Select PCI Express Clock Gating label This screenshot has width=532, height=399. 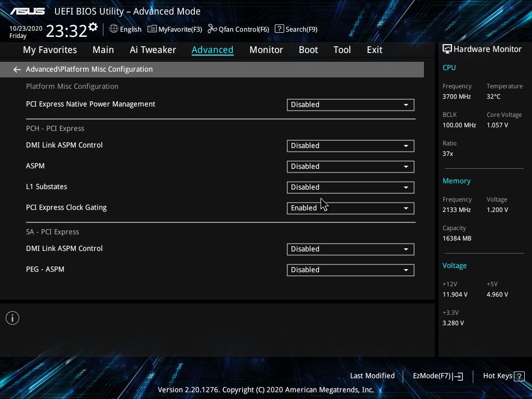click(66, 208)
